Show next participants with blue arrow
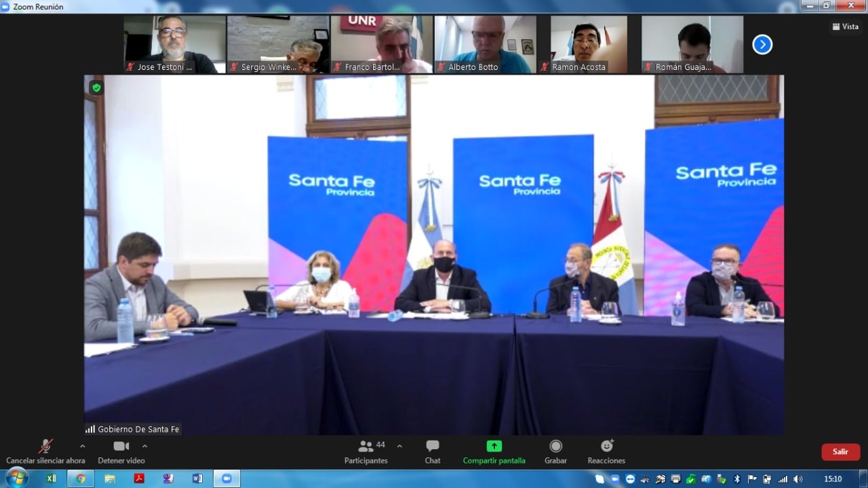The image size is (868, 488). pos(762,45)
